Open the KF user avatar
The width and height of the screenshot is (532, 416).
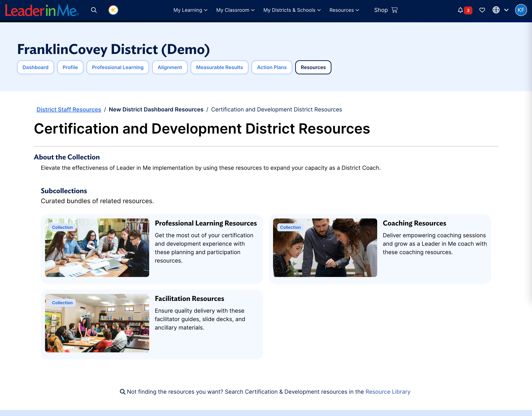(521, 10)
